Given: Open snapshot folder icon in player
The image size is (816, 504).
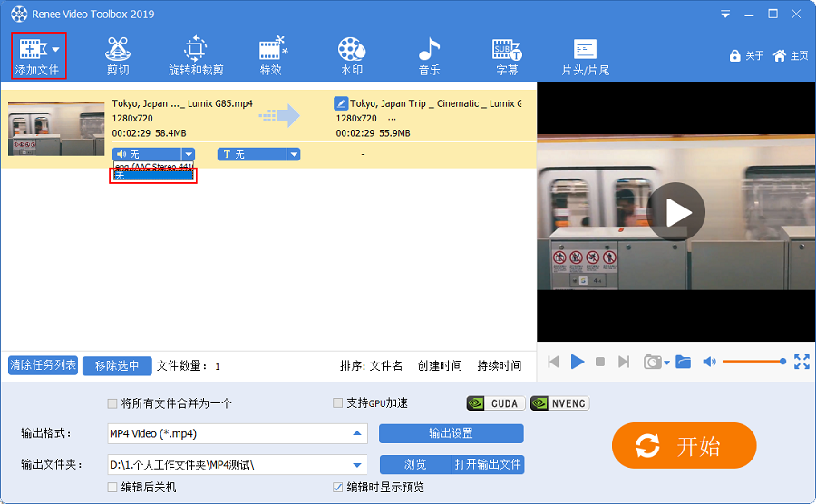Looking at the screenshot, I should 683,362.
